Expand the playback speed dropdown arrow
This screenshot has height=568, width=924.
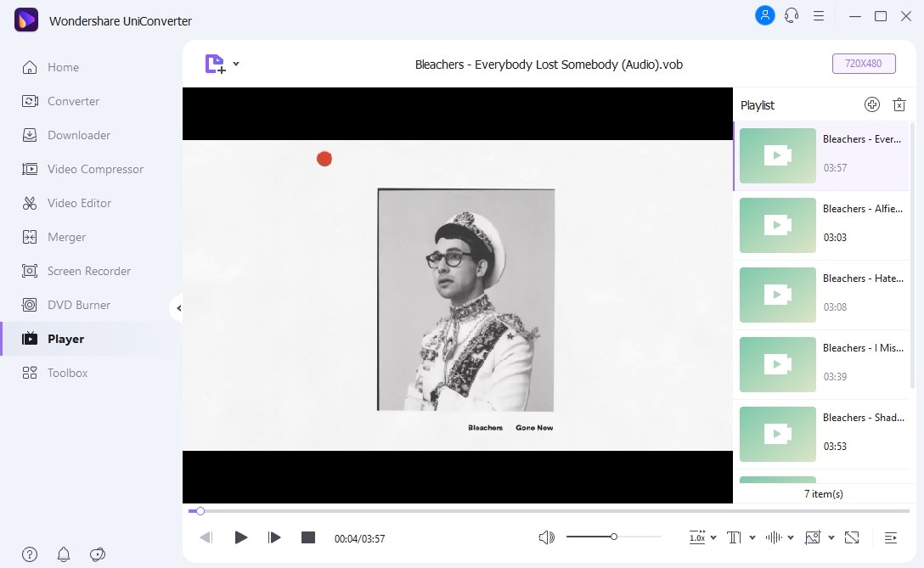click(x=713, y=537)
